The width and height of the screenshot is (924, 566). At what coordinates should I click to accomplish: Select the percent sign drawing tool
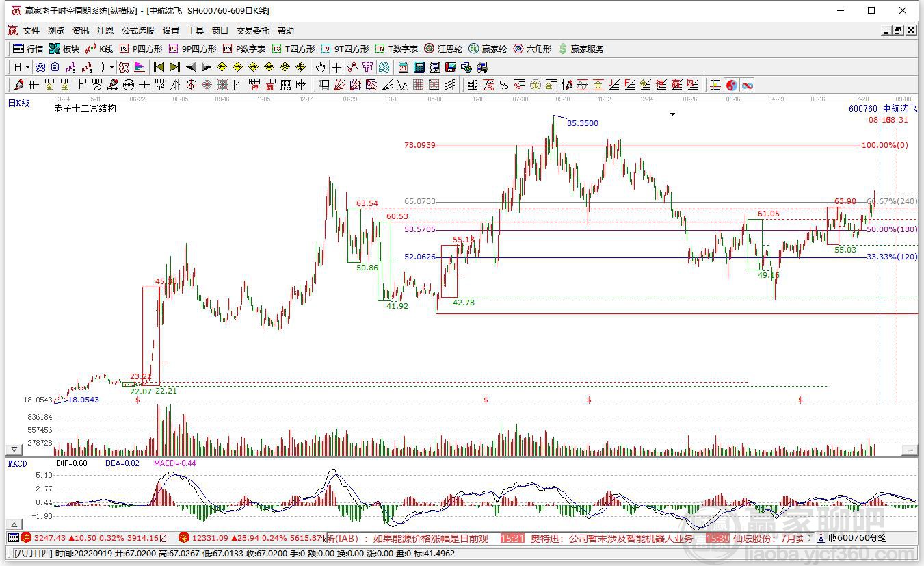tap(504, 85)
